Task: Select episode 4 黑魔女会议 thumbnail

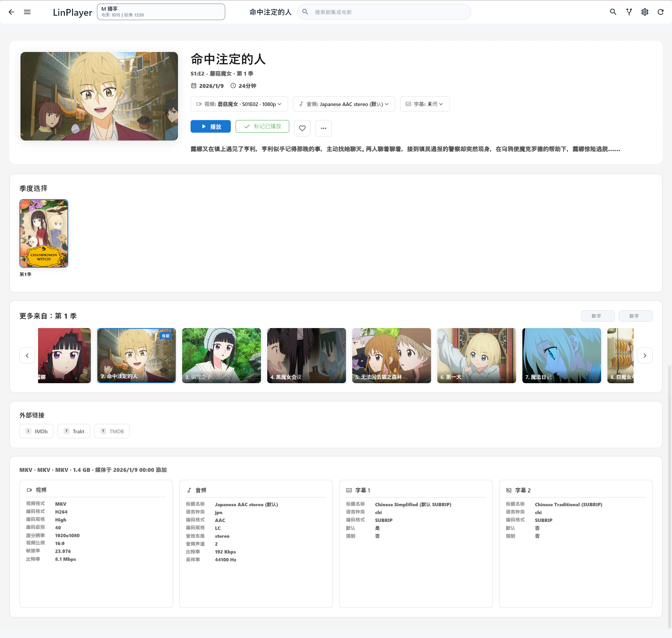Action: point(306,355)
